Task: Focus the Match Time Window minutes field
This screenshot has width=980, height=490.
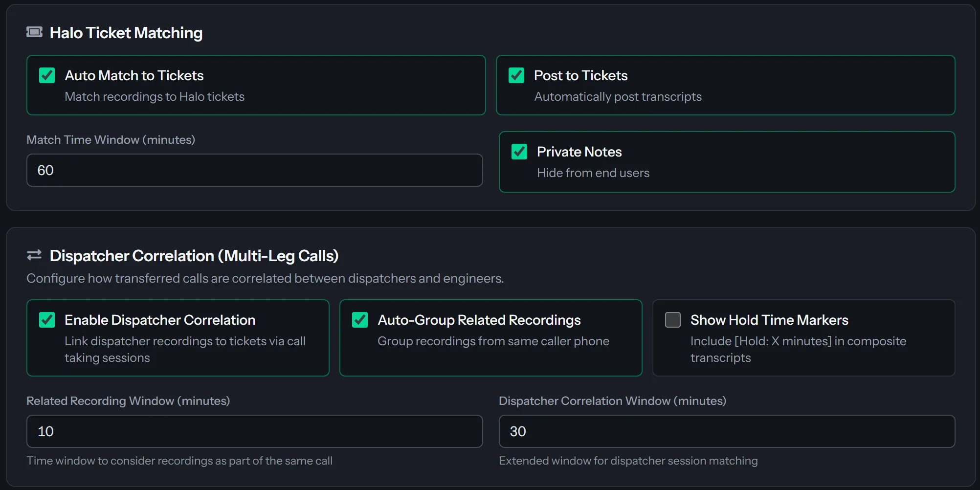Action: pos(255,170)
